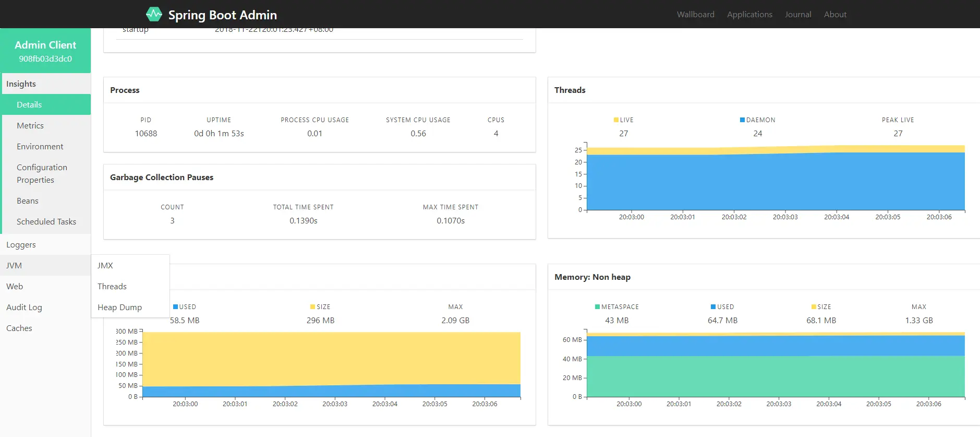Open the Metrics view
The height and width of the screenshot is (437, 980).
[x=46, y=125]
